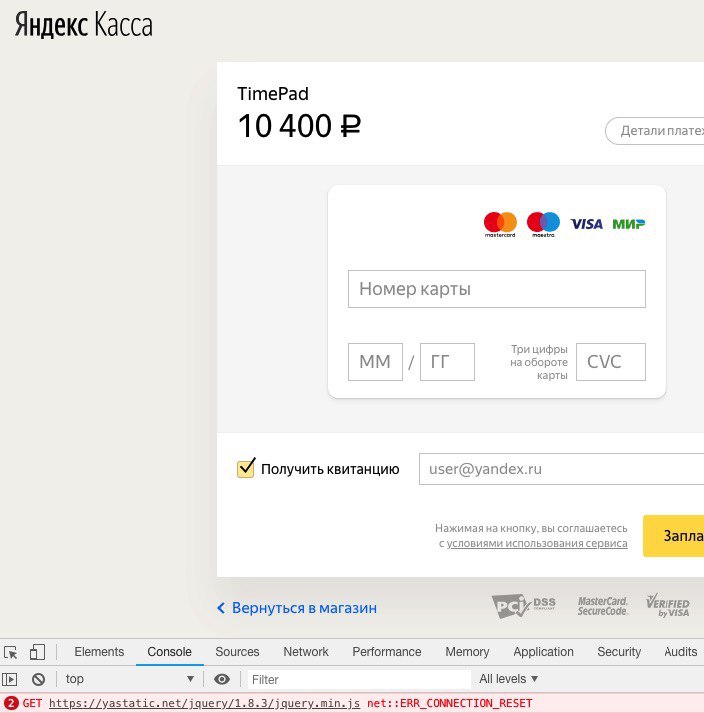Toggle DevTools device toolbar icon
Image resolution: width=704 pixels, height=713 pixels.
pos(37,652)
